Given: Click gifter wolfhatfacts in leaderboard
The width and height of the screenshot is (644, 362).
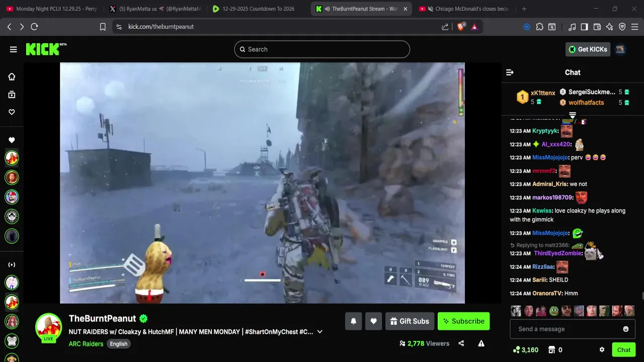Looking at the screenshot, I should coord(586,103).
